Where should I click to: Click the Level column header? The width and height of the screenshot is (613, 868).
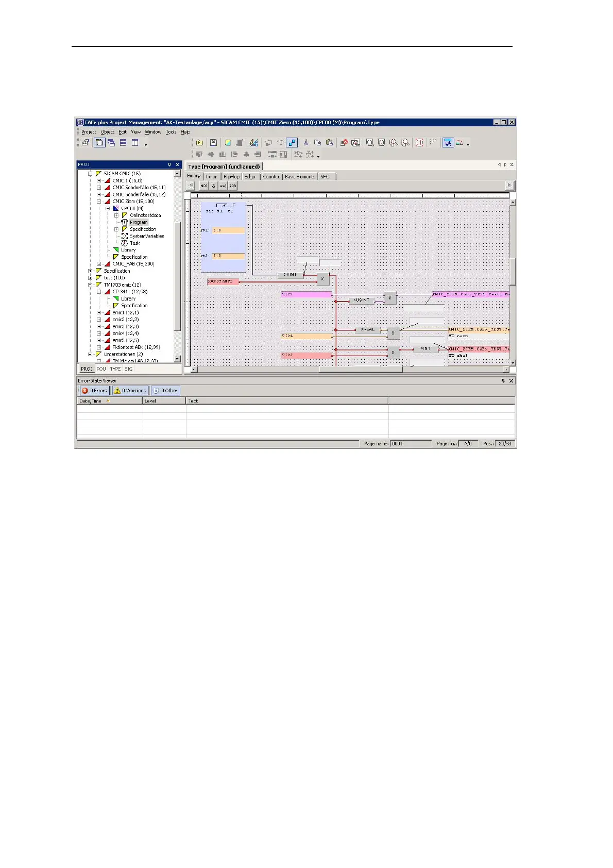[164, 401]
